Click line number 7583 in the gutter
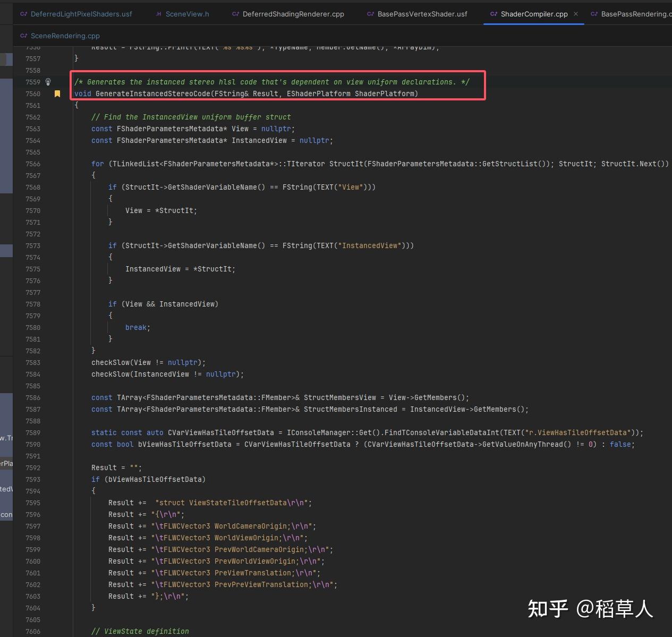The image size is (672, 637). coord(33,362)
